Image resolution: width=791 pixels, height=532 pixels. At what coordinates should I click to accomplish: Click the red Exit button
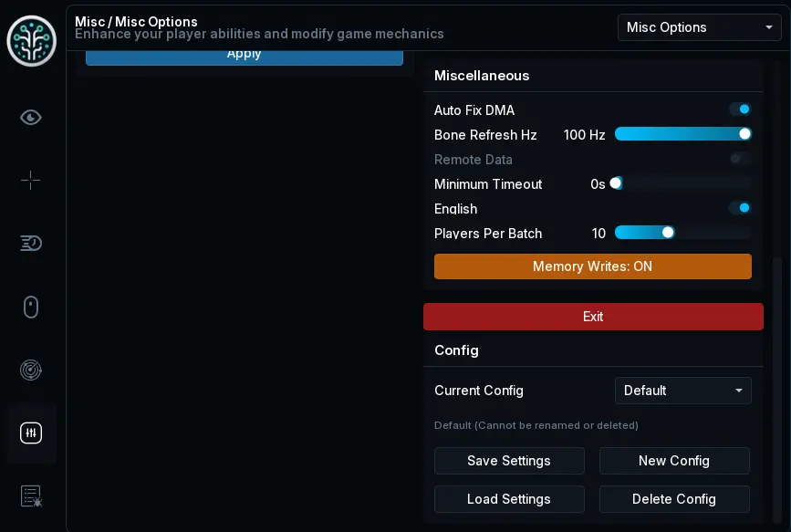[593, 317]
